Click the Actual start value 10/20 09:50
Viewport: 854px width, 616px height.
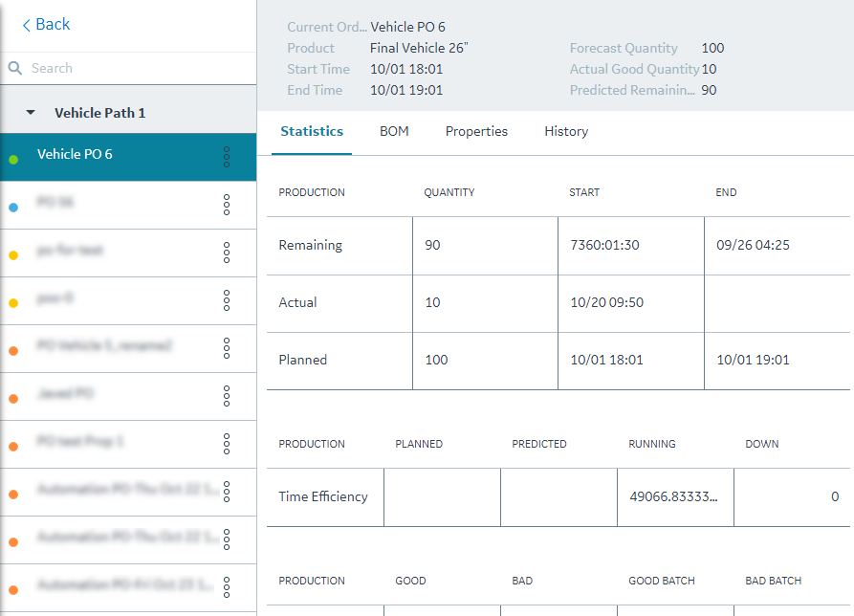pyautogui.click(x=606, y=302)
